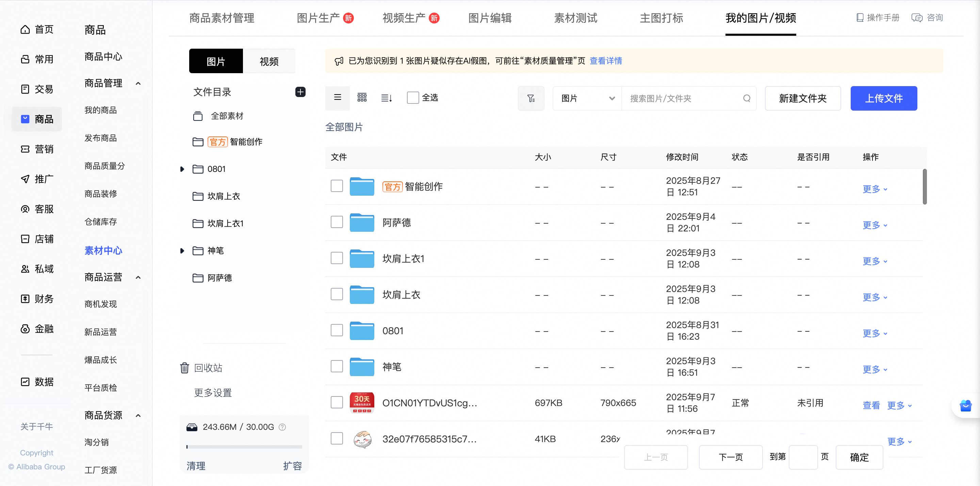Click the 全部素材 stack icon
The width and height of the screenshot is (980, 486).
click(198, 116)
